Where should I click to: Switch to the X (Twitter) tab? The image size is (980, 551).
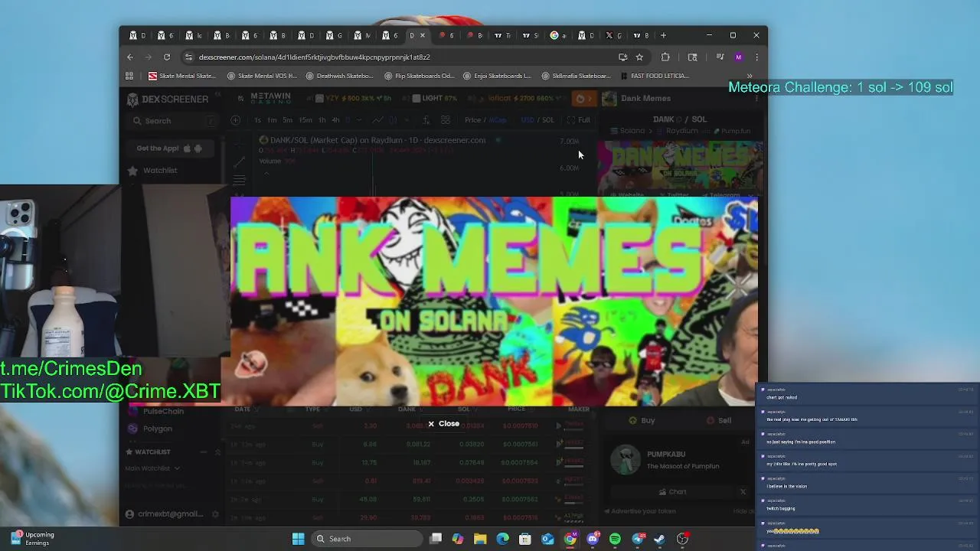click(x=613, y=35)
